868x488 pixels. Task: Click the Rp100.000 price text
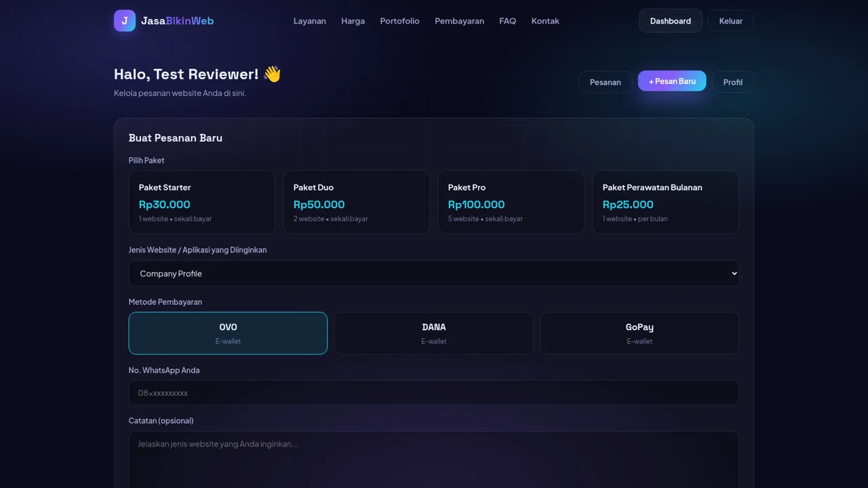point(477,204)
